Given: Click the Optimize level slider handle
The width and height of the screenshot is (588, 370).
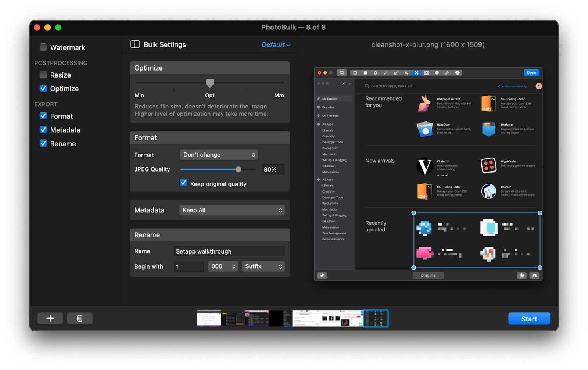Looking at the screenshot, I should [210, 84].
